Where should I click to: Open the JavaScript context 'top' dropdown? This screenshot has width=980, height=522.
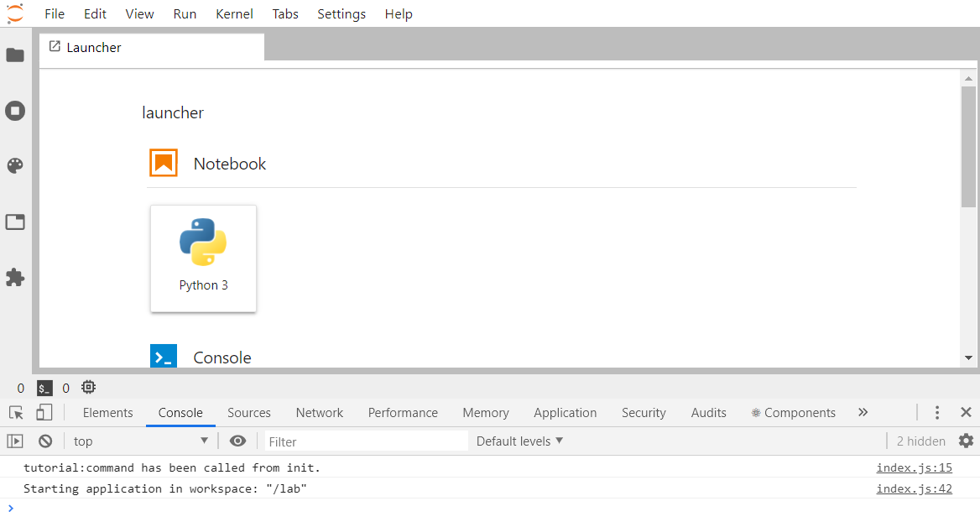coord(141,441)
